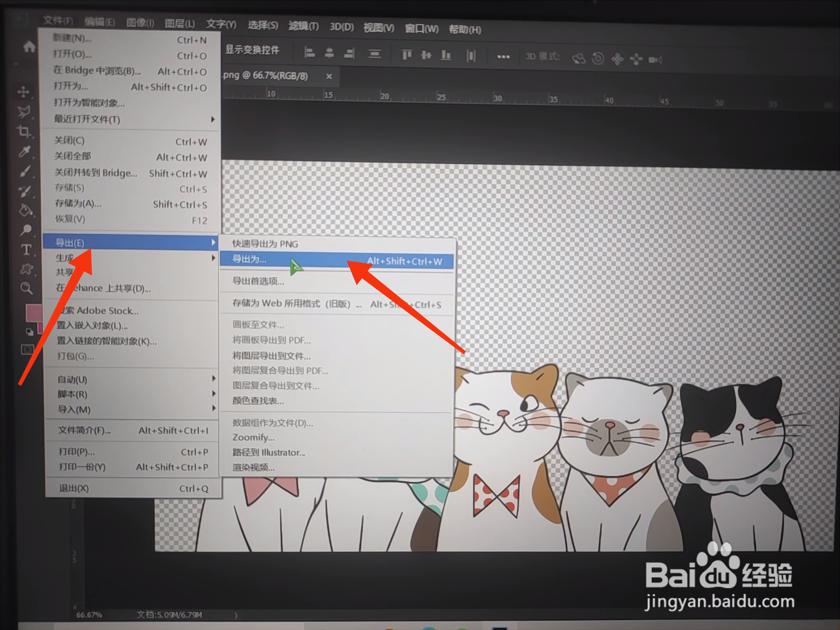Viewport: 840px width, 630px height.
Task: Expand the 脚本(R) submenu arrow
Action: pos(213,394)
